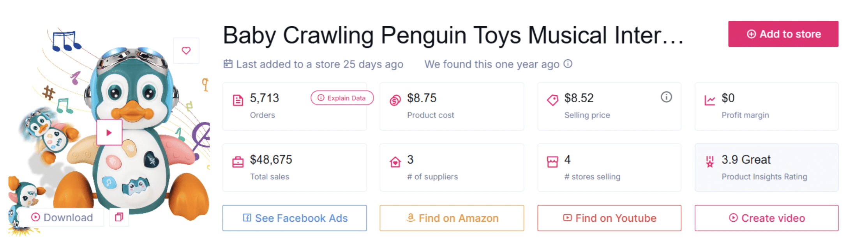The image size is (868, 242).
Task: Click the info icon after 'We found this one year ago'
Action: [x=568, y=64]
